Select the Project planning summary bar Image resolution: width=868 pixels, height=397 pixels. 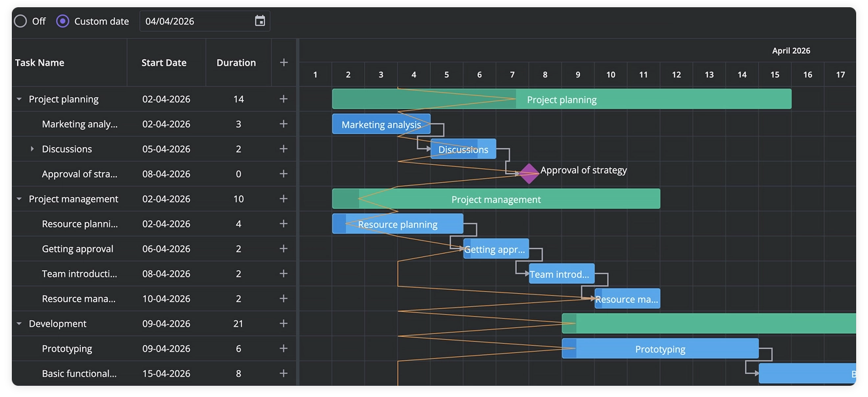click(x=562, y=99)
